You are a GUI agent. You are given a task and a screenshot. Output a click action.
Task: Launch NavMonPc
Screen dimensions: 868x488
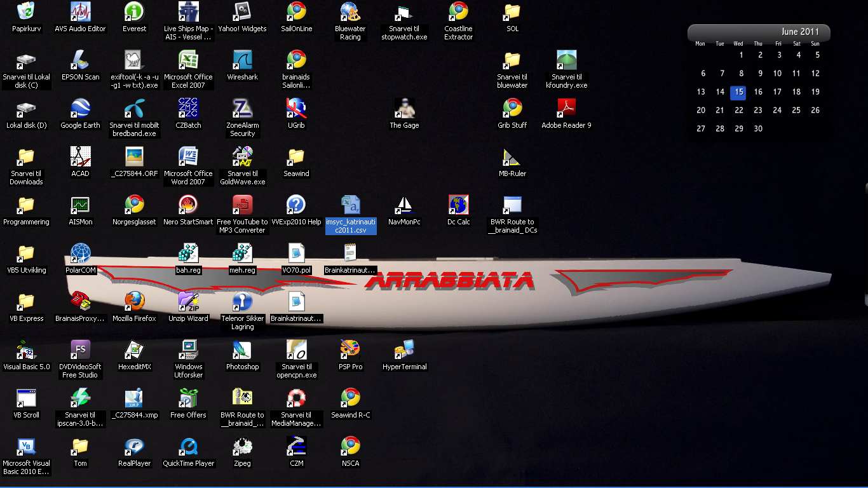[404, 205]
